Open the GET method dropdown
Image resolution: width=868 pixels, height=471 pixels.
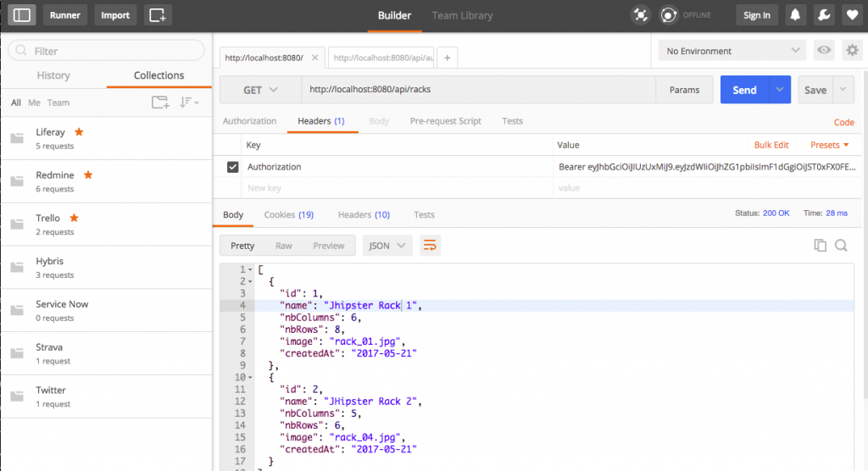(x=260, y=90)
